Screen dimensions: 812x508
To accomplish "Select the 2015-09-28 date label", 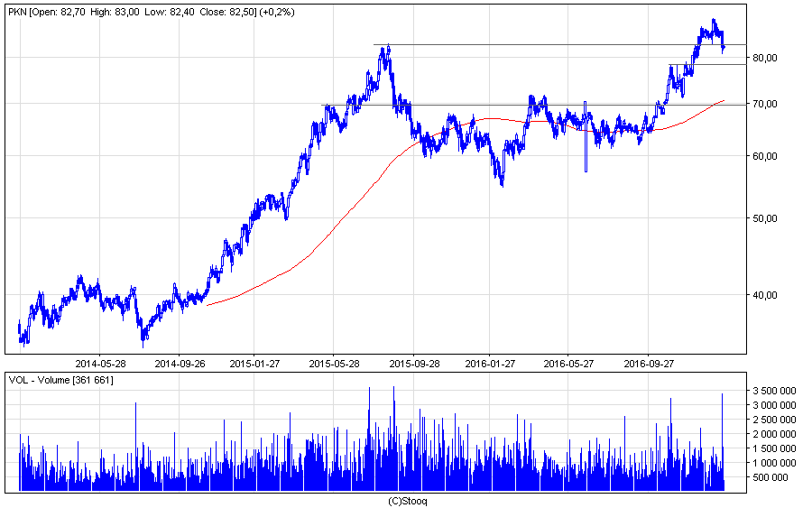I will (414, 364).
